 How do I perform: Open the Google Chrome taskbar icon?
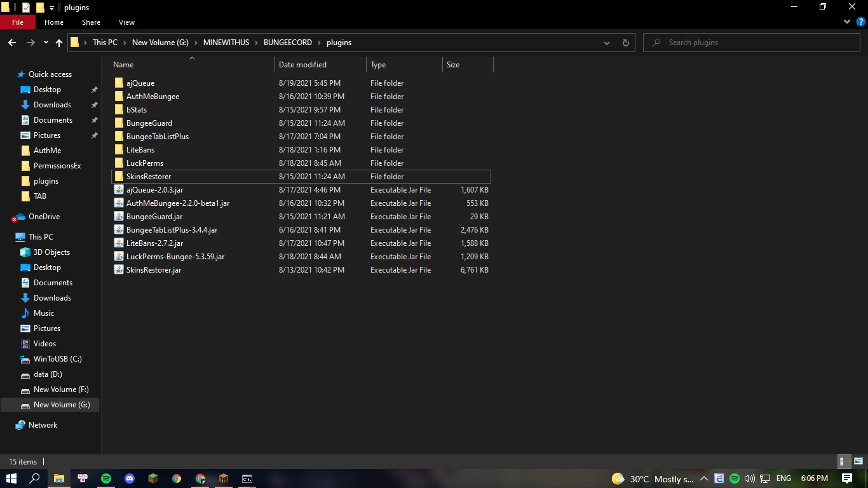pyautogui.click(x=177, y=478)
